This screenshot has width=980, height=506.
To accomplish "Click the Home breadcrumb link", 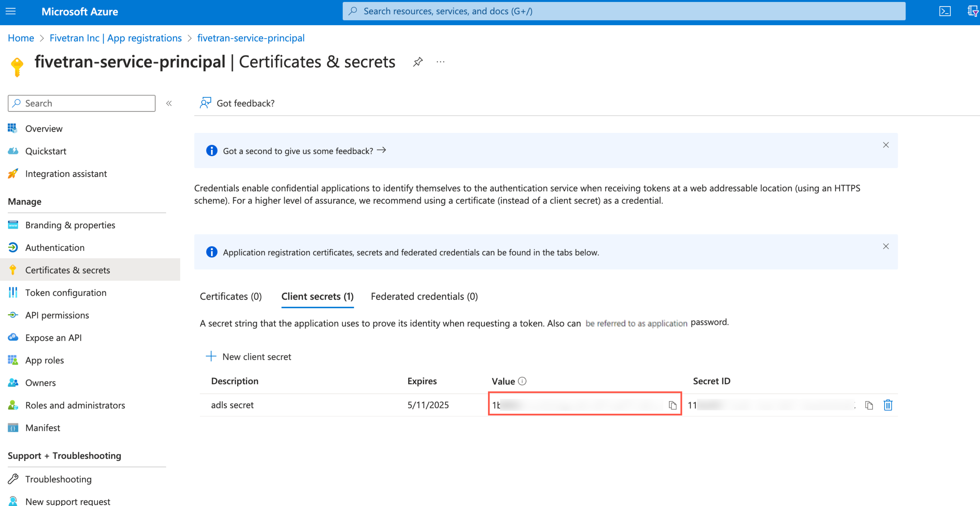I will (21, 38).
